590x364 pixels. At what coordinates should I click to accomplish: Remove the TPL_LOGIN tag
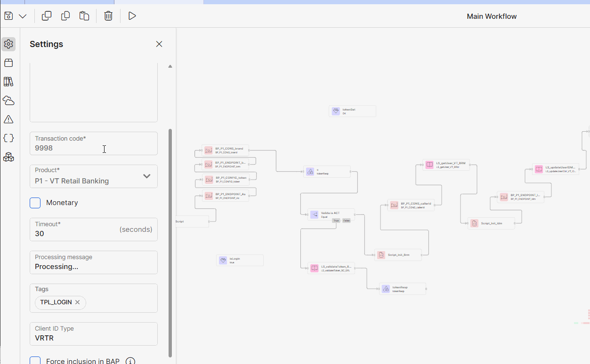click(x=78, y=302)
